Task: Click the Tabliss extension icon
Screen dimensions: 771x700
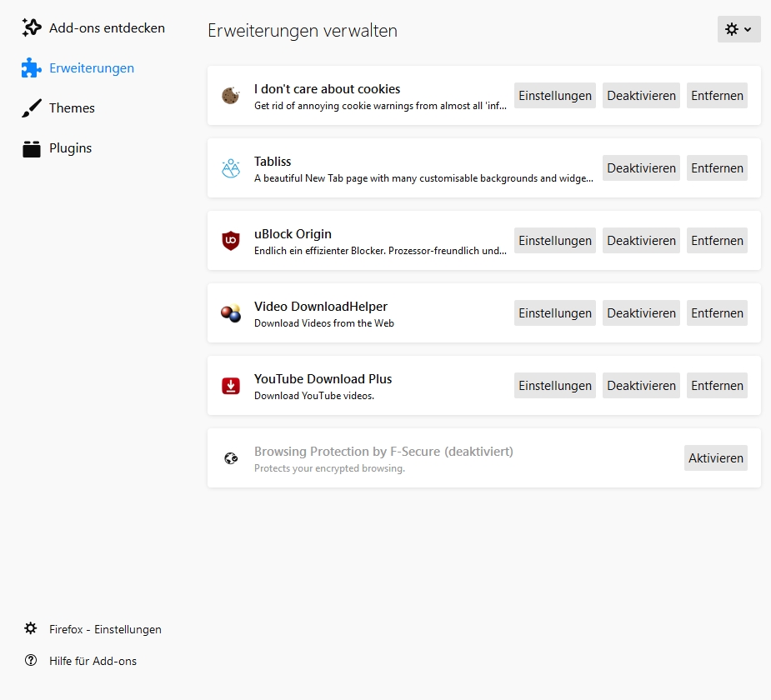Action: (x=231, y=168)
